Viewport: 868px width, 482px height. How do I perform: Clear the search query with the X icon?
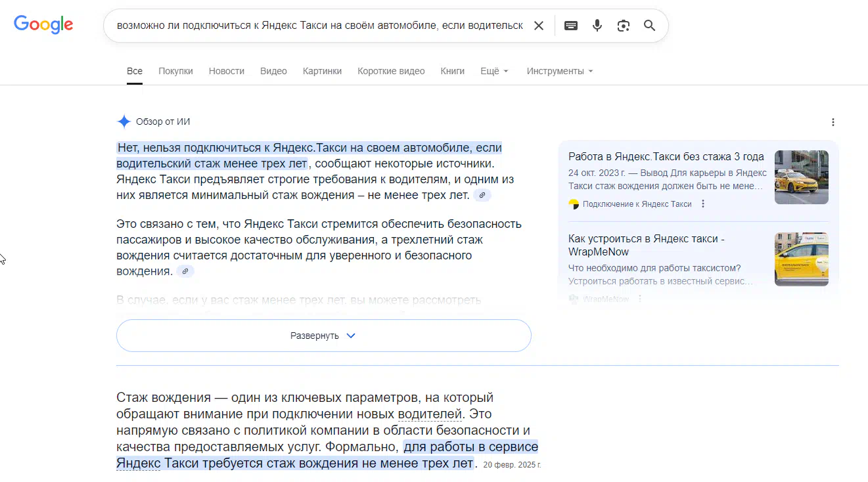click(x=538, y=26)
